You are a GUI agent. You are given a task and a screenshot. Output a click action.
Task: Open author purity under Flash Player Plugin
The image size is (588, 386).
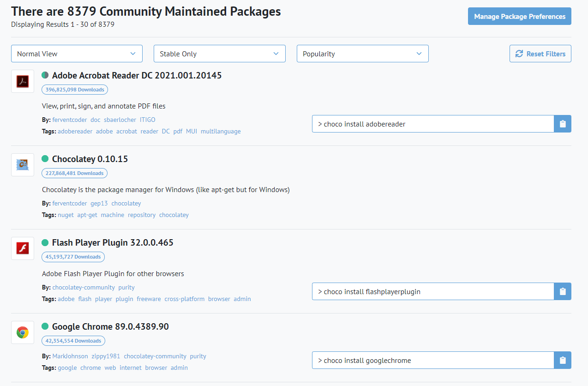pos(126,287)
